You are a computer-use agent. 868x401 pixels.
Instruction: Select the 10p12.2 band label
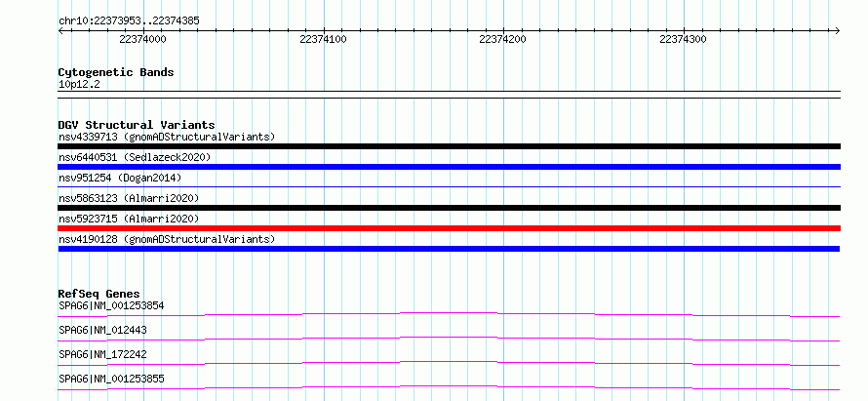(x=79, y=85)
